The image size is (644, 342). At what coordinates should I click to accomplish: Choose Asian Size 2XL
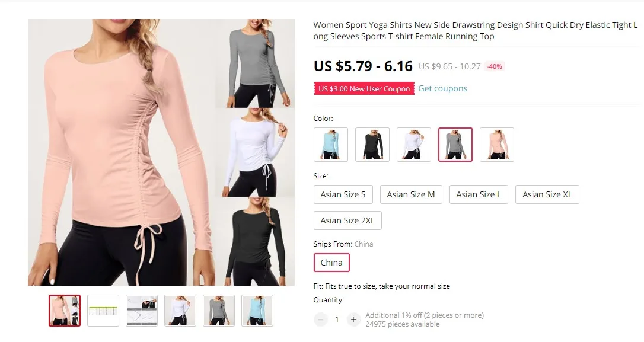[347, 220]
